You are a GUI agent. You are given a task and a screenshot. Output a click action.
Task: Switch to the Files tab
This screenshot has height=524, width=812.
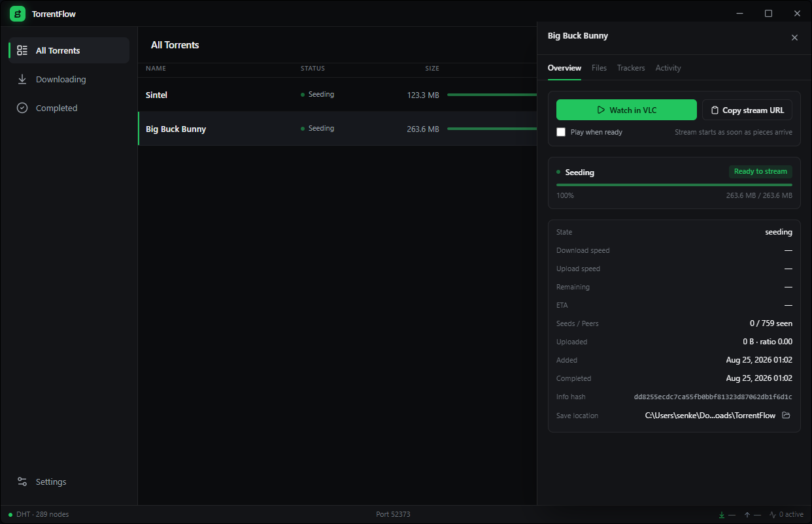tap(599, 68)
